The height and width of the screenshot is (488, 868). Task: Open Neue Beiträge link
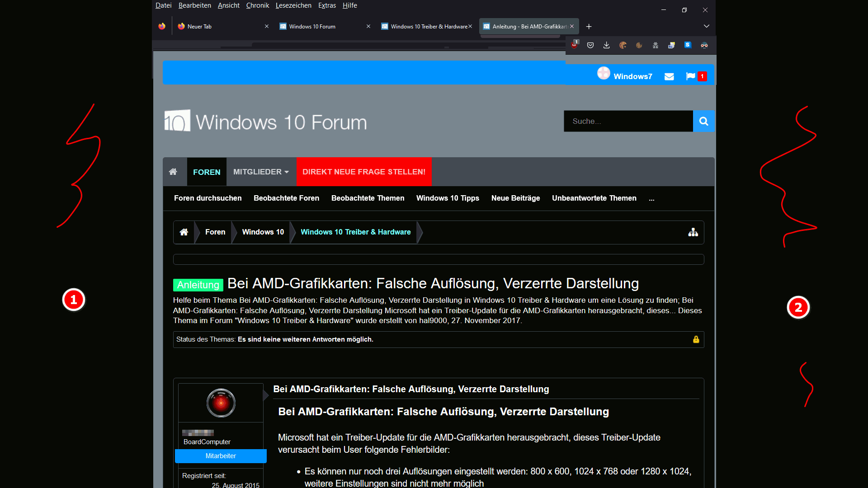[x=516, y=198]
